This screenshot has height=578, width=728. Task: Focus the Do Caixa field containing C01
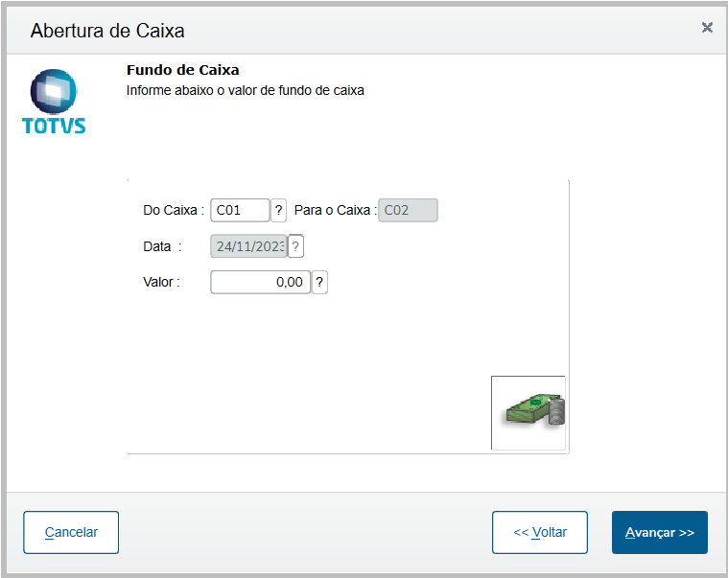tap(240, 210)
